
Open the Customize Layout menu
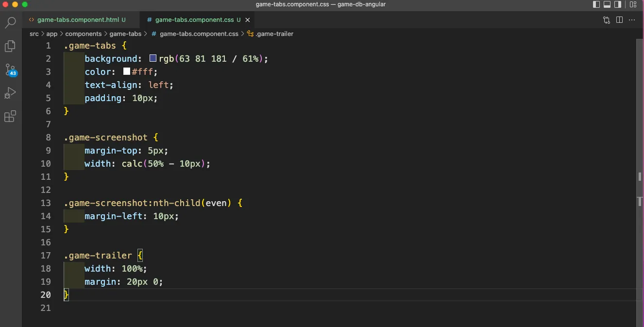pyautogui.click(x=632, y=4)
